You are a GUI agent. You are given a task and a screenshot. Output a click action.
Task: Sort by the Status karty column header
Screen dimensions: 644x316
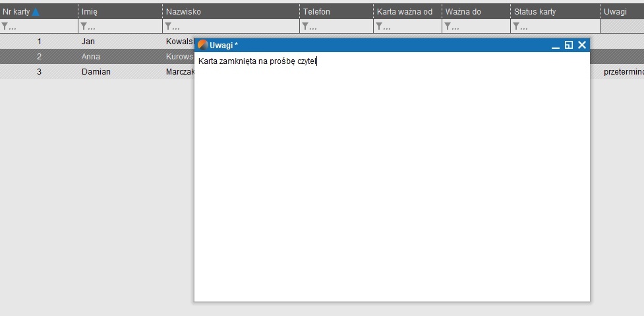coord(555,11)
